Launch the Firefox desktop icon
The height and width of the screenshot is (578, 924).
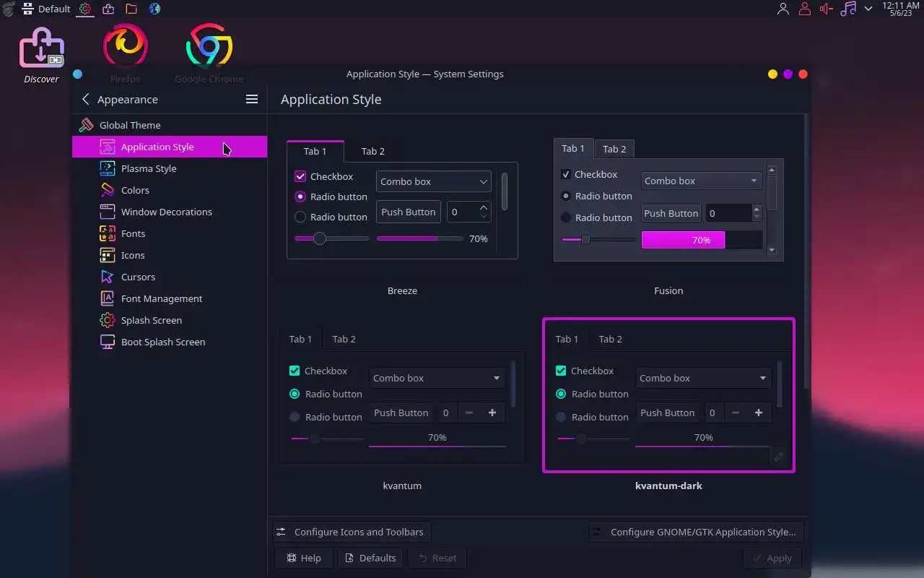pos(126,54)
